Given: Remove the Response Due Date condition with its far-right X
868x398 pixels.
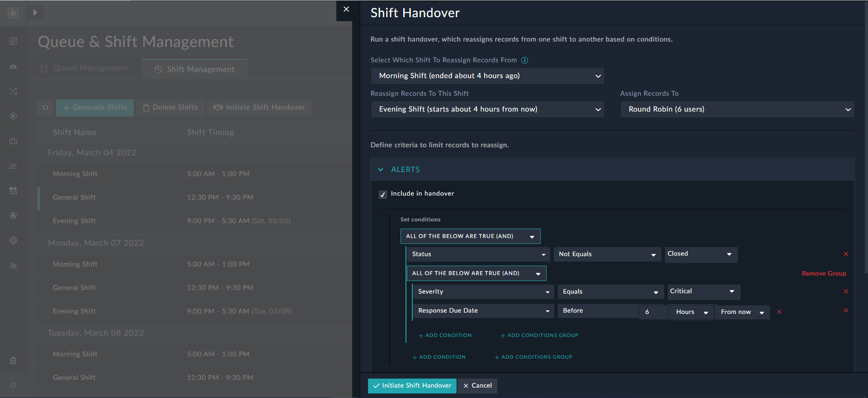Looking at the screenshot, I should (x=846, y=310).
